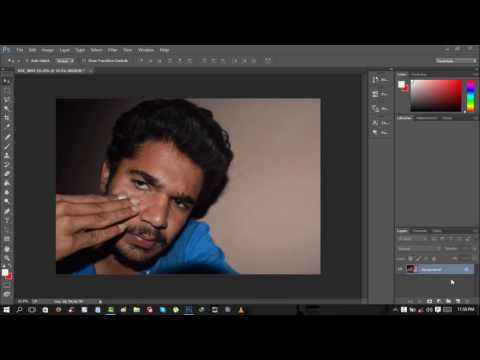
Task: Select the Background layer thumbnail
Action: coord(411,269)
